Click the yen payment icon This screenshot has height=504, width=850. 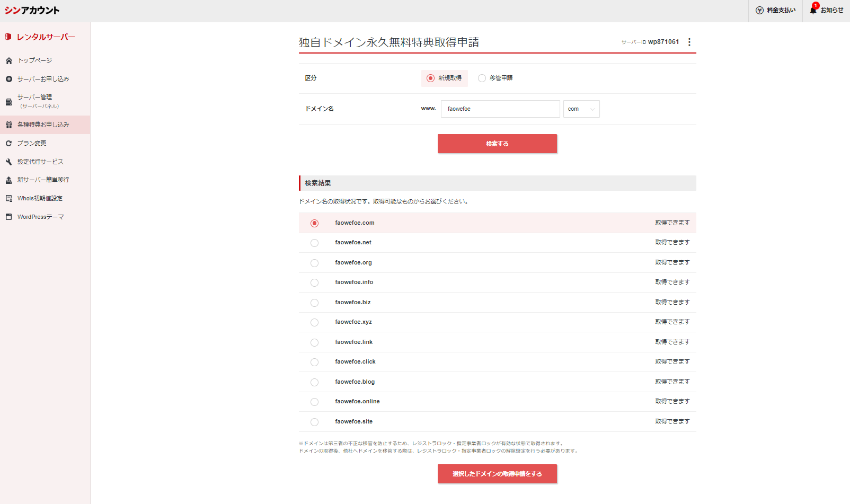point(759,10)
